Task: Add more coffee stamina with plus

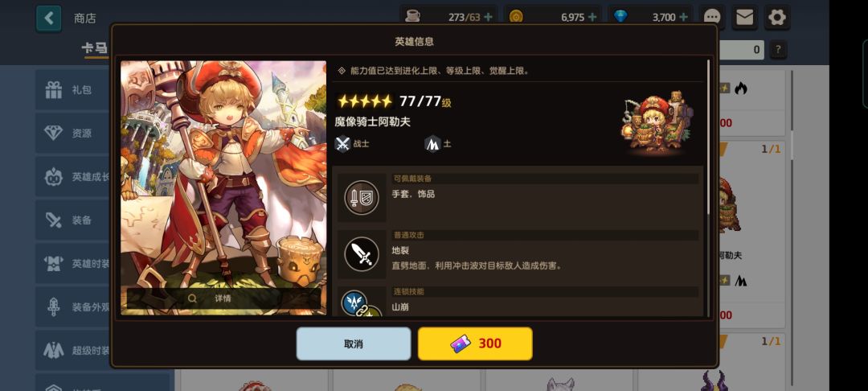Action: click(489, 17)
